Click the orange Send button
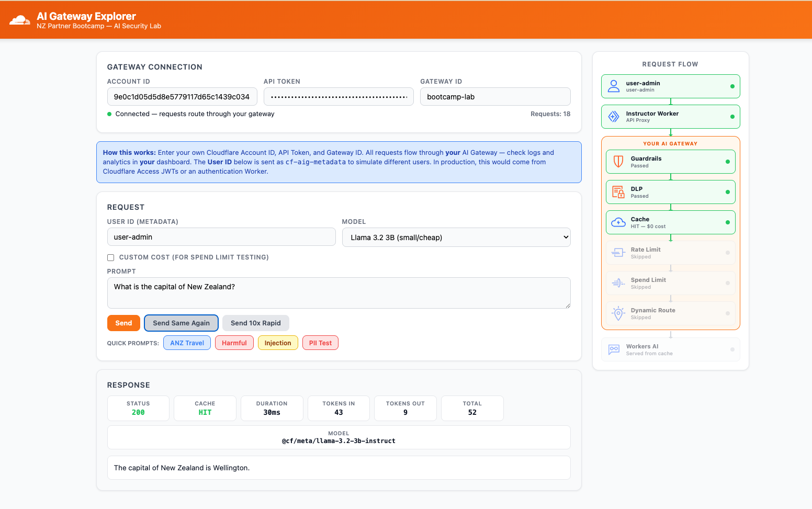 [x=123, y=323]
